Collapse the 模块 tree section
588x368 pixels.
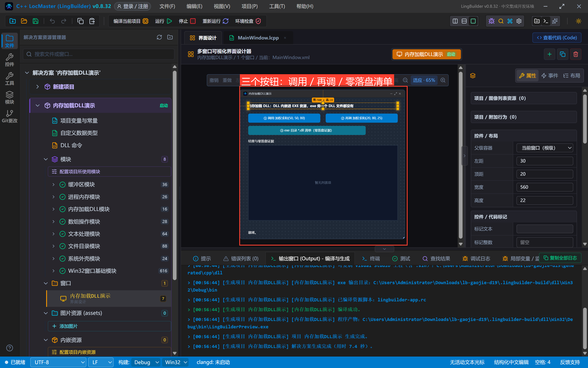[x=46, y=159]
